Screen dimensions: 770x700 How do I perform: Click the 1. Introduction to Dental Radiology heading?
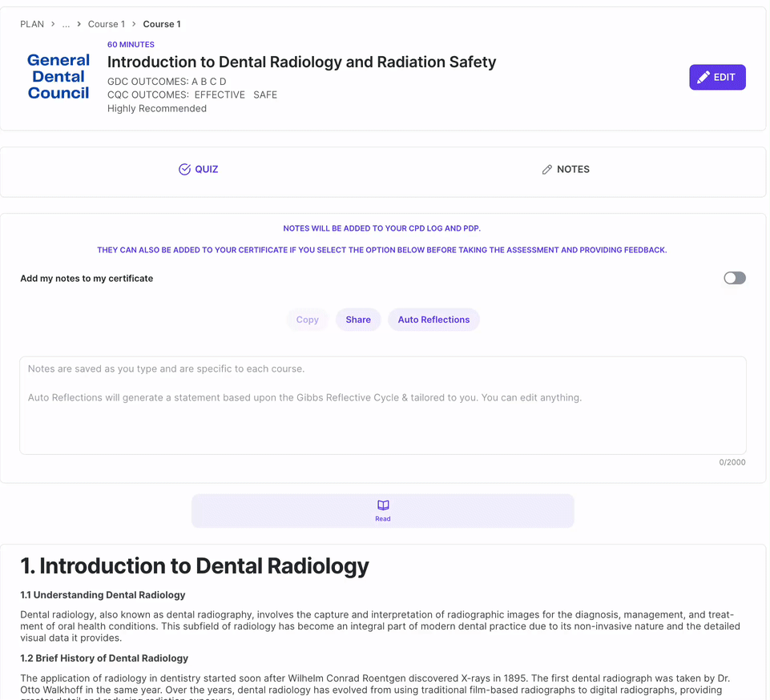click(x=195, y=565)
